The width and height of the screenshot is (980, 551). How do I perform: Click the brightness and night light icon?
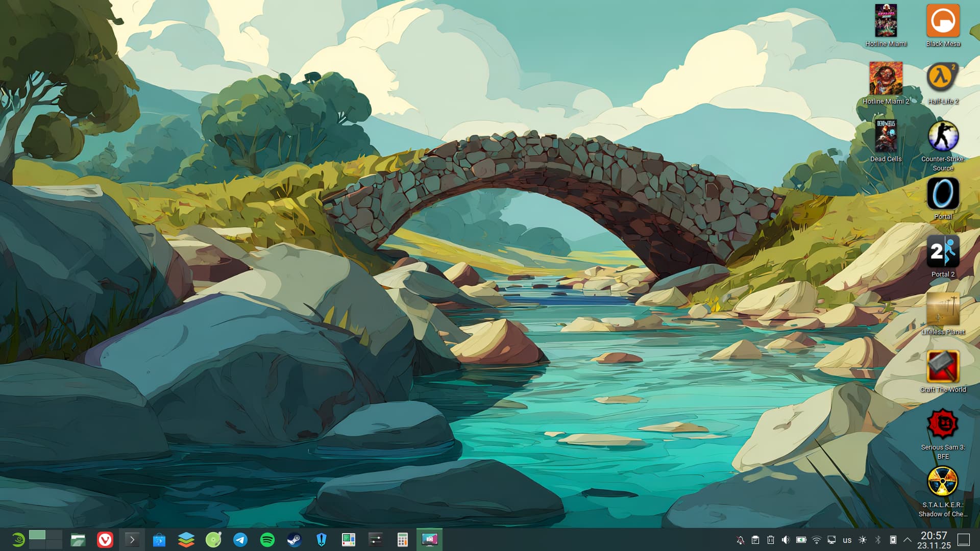coord(863,540)
